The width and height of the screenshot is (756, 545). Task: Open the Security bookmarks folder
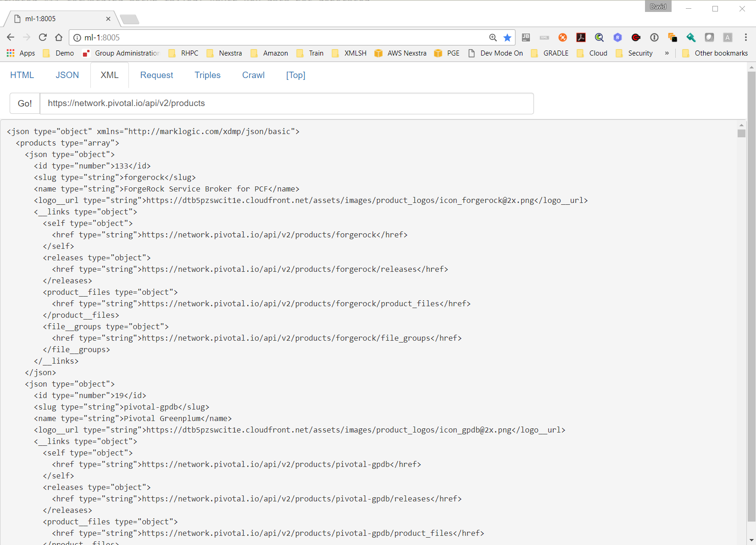pyautogui.click(x=634, y=53)
